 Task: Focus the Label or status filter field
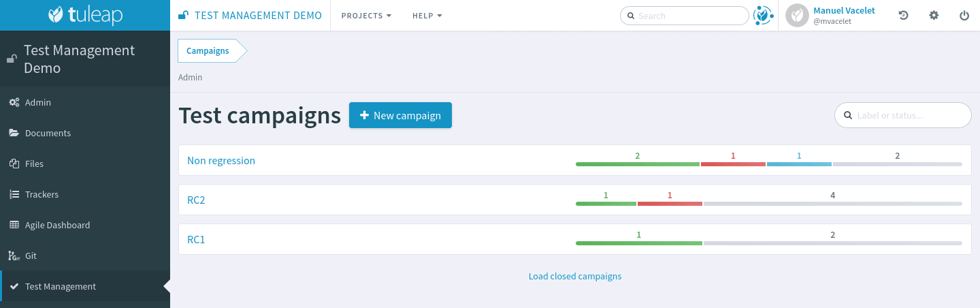click(902, 115)
